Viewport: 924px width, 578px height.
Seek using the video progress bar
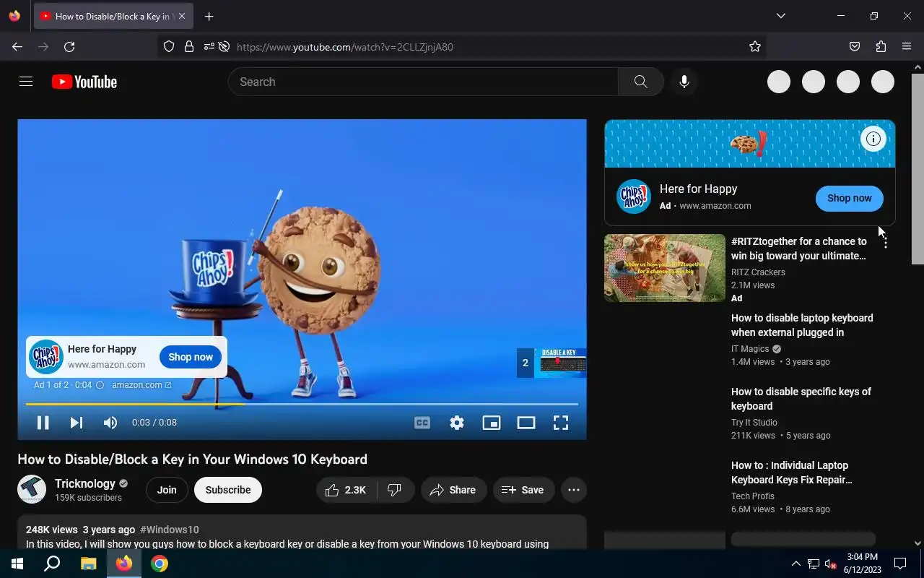302,404
